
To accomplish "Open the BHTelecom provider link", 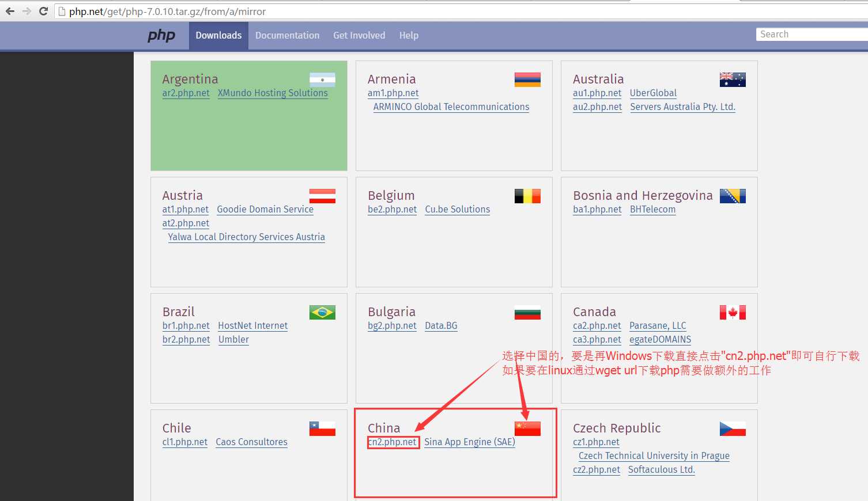I will [652, 209].
